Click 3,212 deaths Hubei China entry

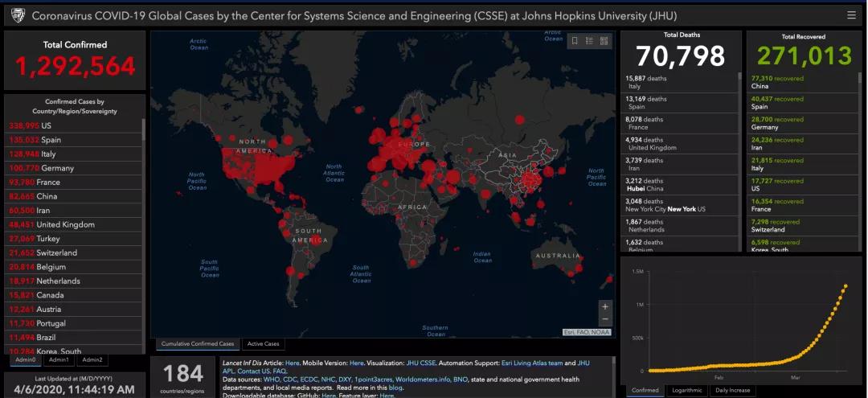[678, 185]
